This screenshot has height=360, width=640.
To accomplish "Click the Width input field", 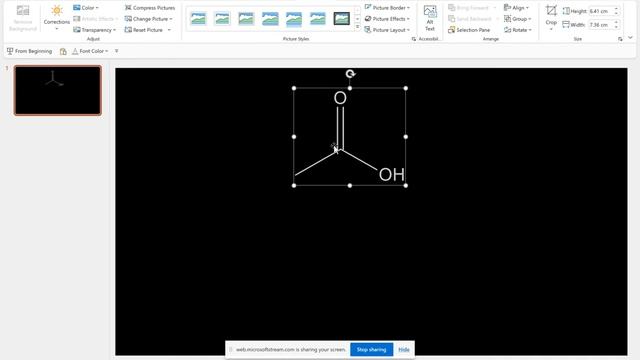I will (600, 25).
